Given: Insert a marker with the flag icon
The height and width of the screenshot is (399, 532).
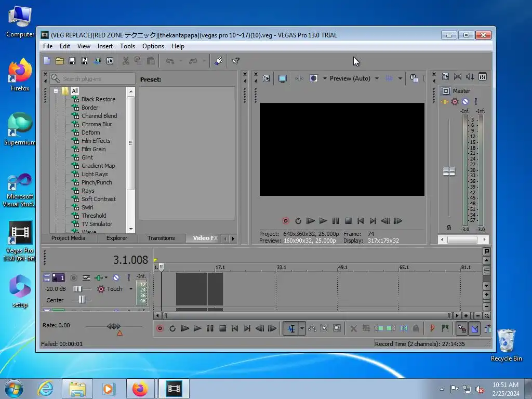Looking at the screenshot, I should click(x=432, y=328).
